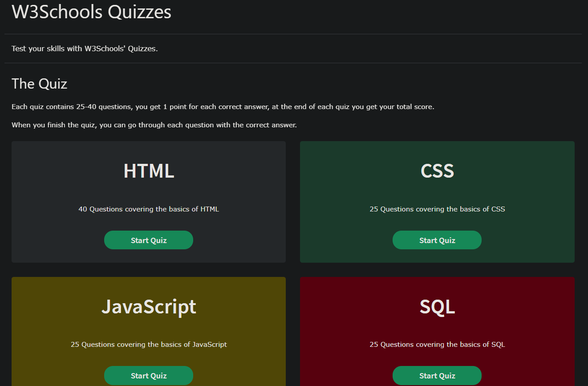The height and width of the screenshot is (386, 588).
Task: Click the HTML card heading
Action: 149,171
